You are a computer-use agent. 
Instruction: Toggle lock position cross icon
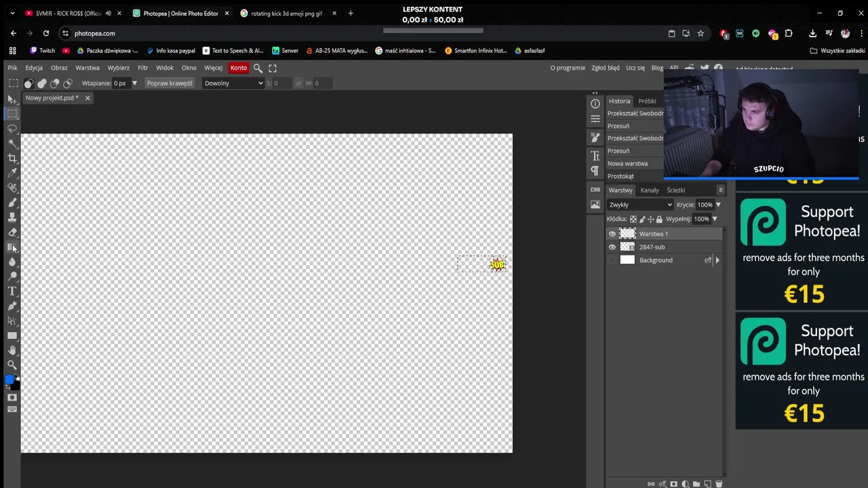(x=651, y=219)
